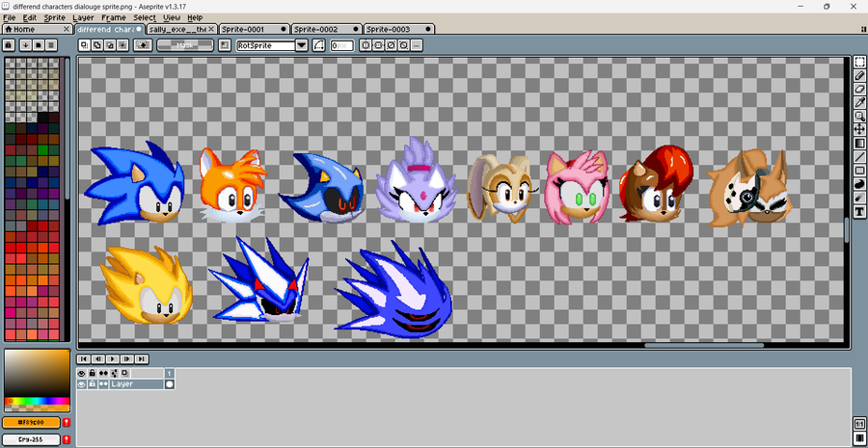Select the Eyedropper tool
868x448 pixels.
point(859,102)
